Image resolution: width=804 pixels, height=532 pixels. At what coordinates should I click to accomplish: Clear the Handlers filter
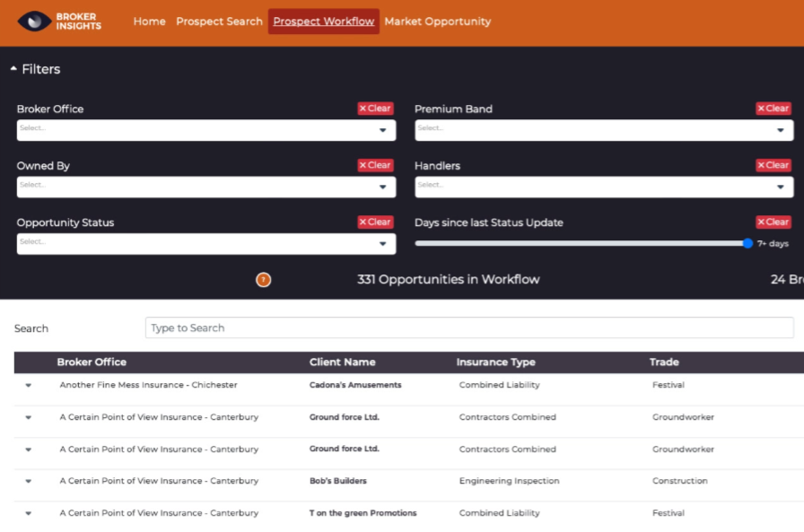(773, 165)
